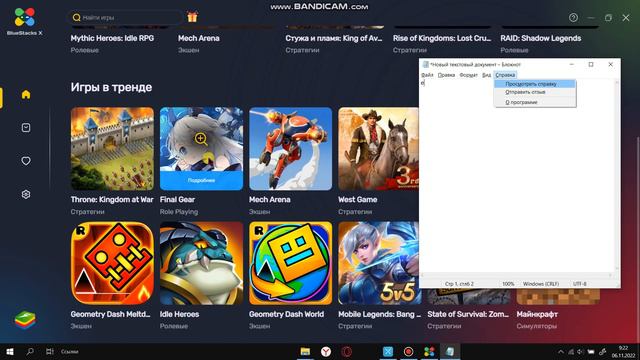This screenshot has width=640, height=360.
Task: Click the Notepad vertical scrollbar
Action: tap(617, 176)
